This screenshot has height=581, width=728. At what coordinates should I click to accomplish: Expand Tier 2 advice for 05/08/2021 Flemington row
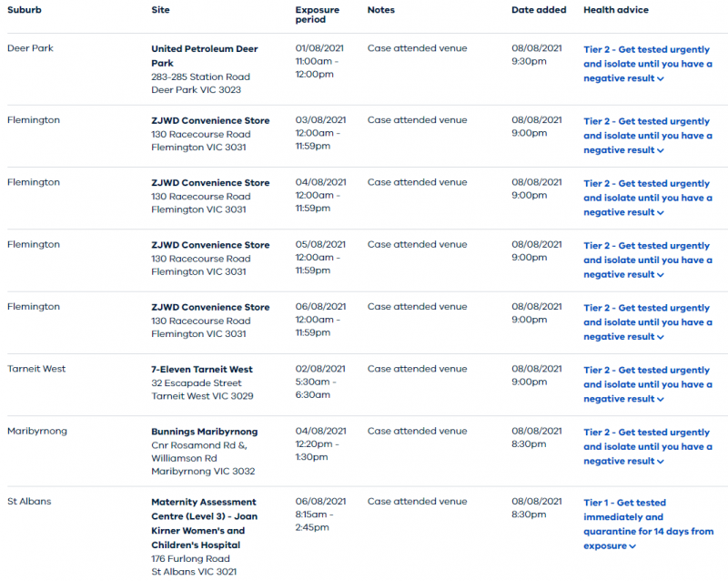(x=647, y=260)
